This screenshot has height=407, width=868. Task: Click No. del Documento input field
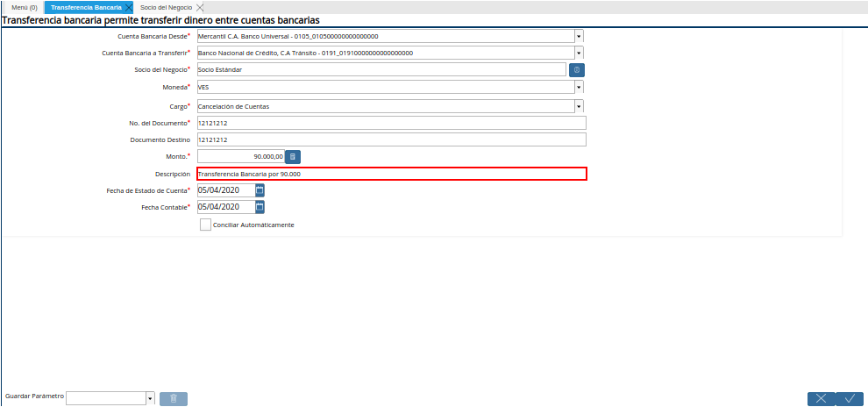pyautogui.click(x=391, y=123)
